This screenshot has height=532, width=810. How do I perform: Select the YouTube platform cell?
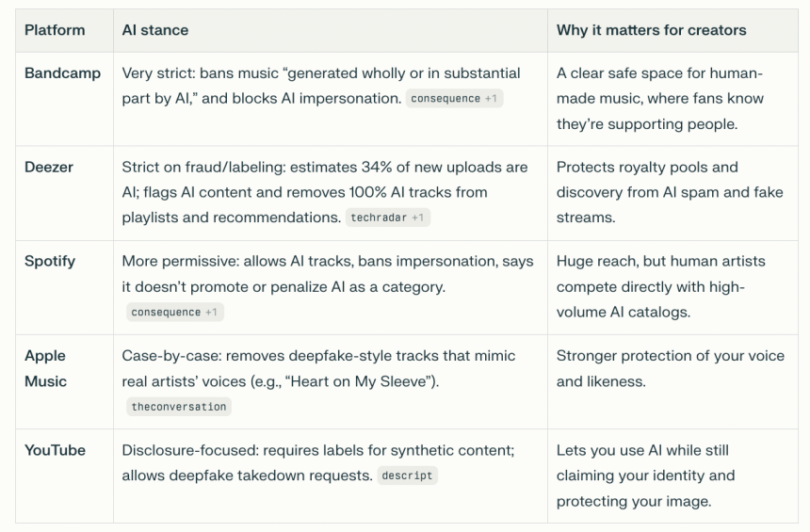pyautogui.click(x=55, y=450)
